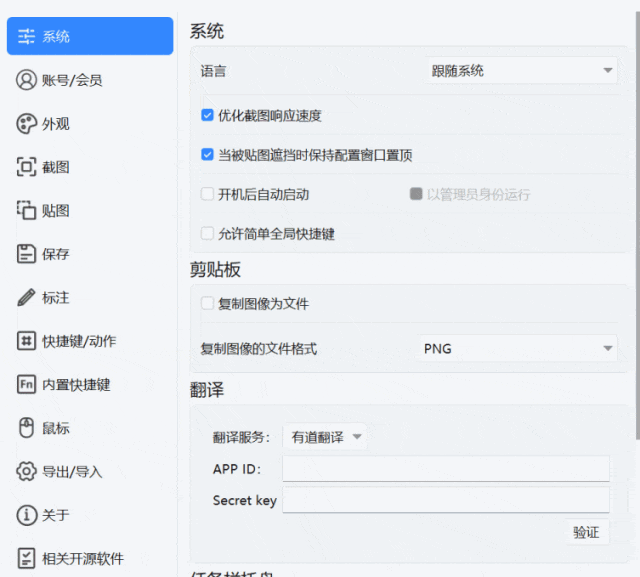The image size is (640, 577).
Task: Click the 语言 label text
Action: [213, 71]
